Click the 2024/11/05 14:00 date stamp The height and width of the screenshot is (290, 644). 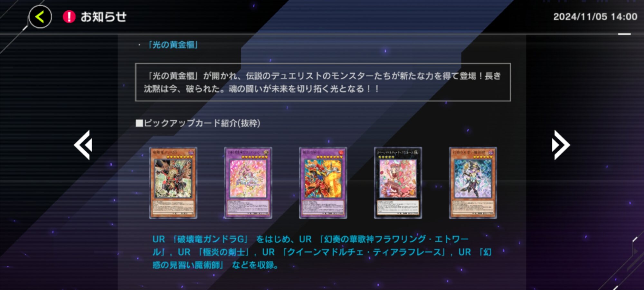[595, 17]
